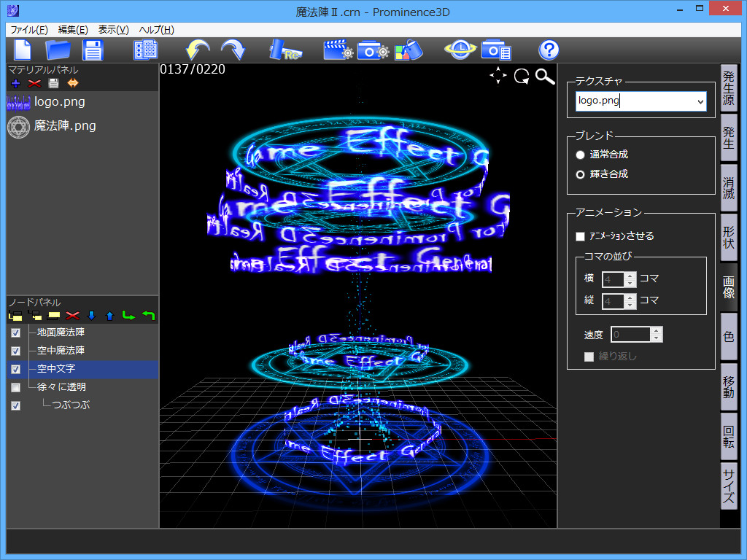Click green outdent arrow in node panel

tap(149, 315)
